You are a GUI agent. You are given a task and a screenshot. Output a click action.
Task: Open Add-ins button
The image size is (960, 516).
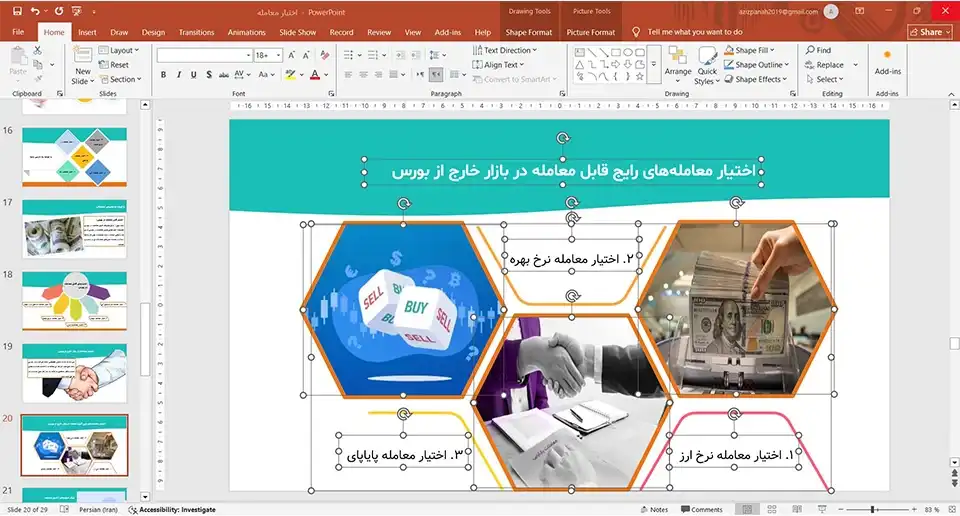[887, 62]
